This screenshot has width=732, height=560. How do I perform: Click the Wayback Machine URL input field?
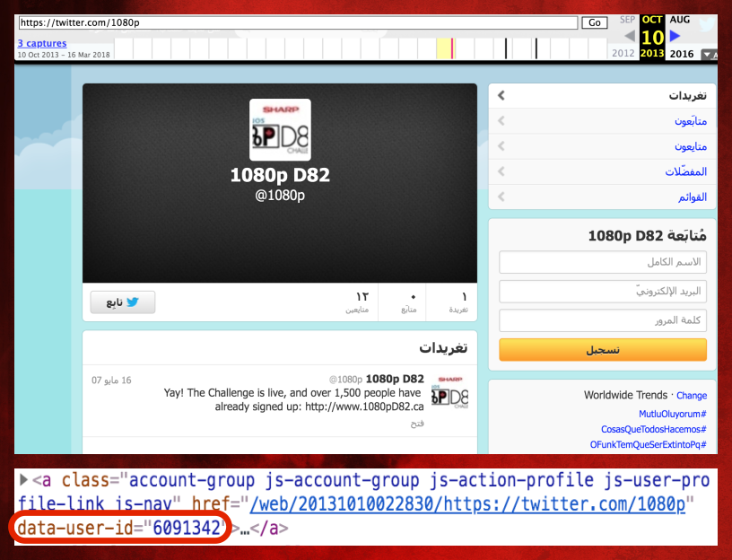click(299, 22)
